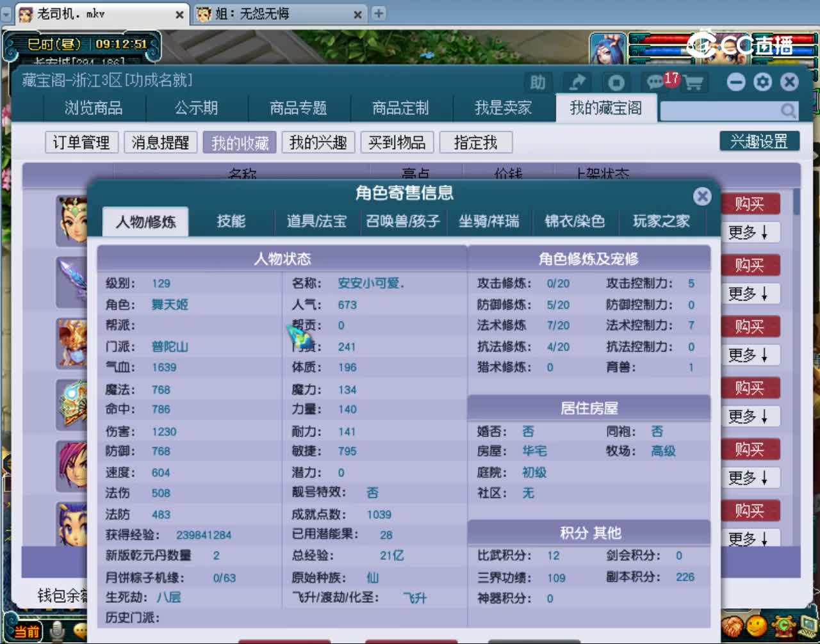Click the microphone icon at the bottom left
Screen dimensions: 820x644
coord(58,631)
